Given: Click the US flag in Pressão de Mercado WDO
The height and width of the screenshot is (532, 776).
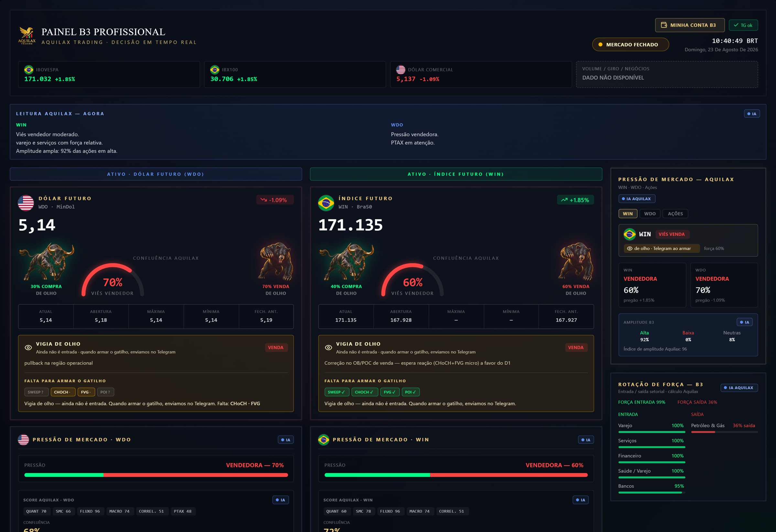Looking at the screenshot, I should coord(23,440).
